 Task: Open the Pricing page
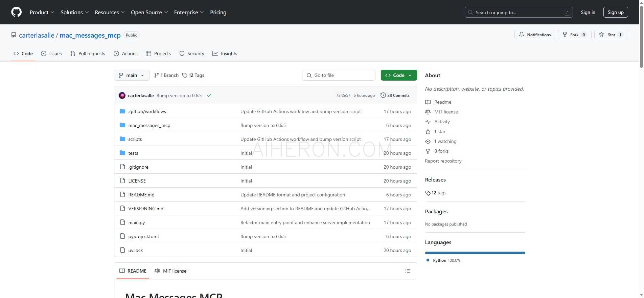[x=218, y=12]
